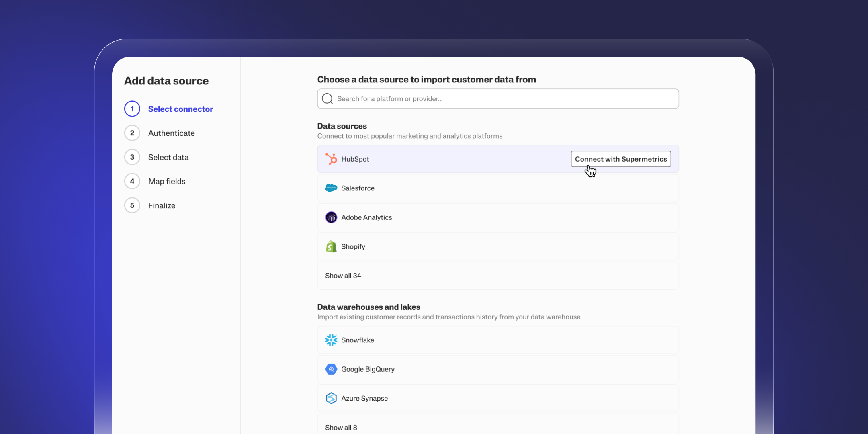
Task: Click the Adobe Analytics icon
Action: coord(331,217)
